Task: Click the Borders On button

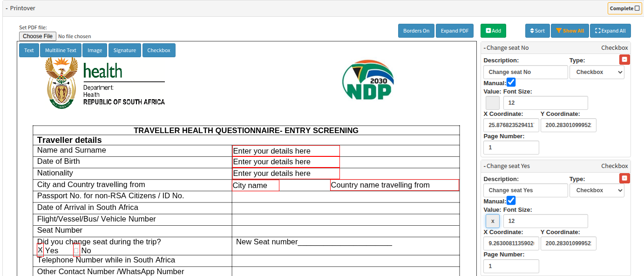Action: (416, 31)
